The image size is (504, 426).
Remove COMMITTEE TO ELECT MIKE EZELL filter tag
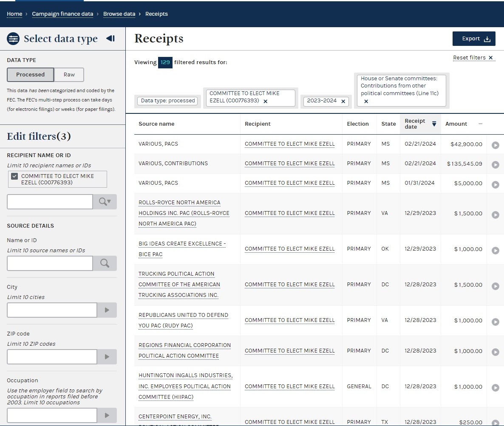click(x=266, y=102)
